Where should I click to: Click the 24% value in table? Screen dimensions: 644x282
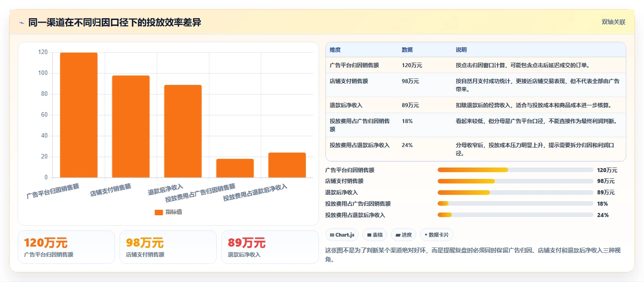[x=407, y=145]
